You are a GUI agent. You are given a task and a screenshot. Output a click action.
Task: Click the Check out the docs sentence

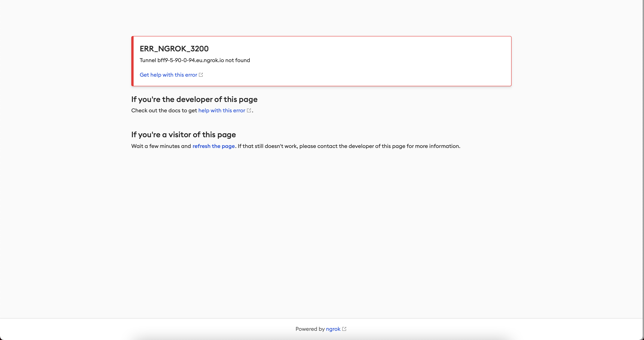click(x=164, y=110)
